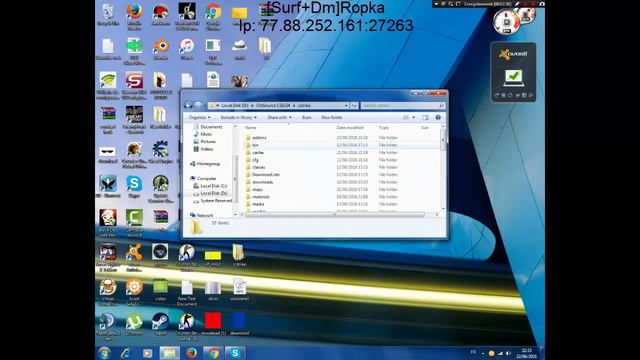Click the volume icon in system tray
640x360 pixels.
(508, 353)
